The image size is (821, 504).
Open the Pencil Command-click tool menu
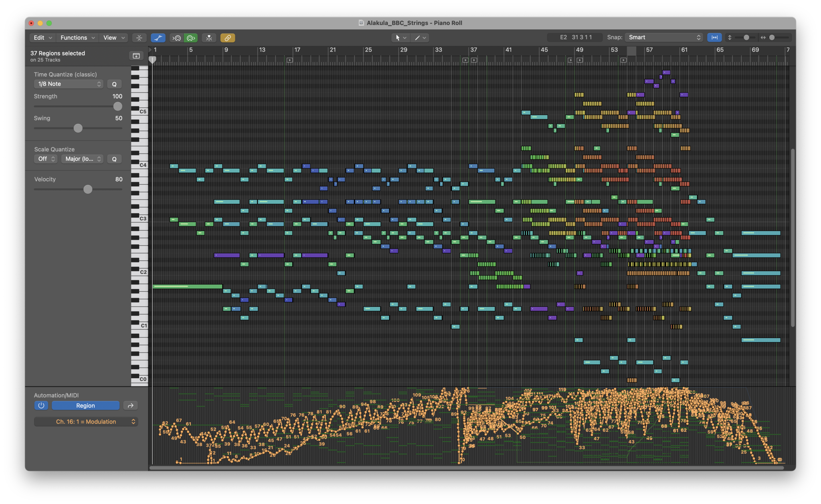coord(420,38)
